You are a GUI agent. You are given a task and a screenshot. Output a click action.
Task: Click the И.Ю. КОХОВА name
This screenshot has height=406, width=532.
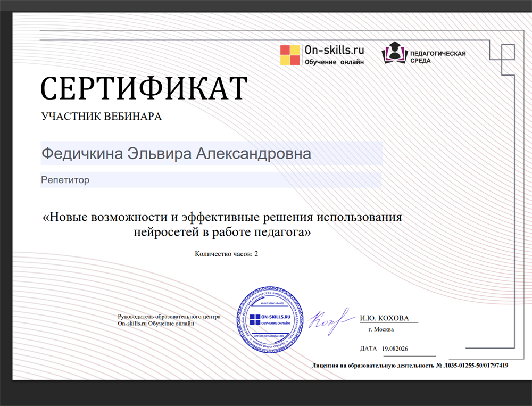tap(385, 318)
